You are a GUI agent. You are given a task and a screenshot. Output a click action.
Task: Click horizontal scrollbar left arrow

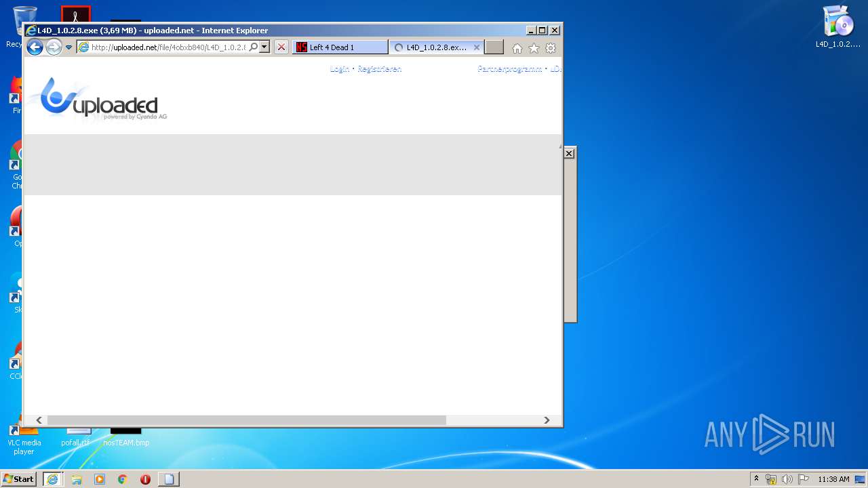[x=39, y=420]
